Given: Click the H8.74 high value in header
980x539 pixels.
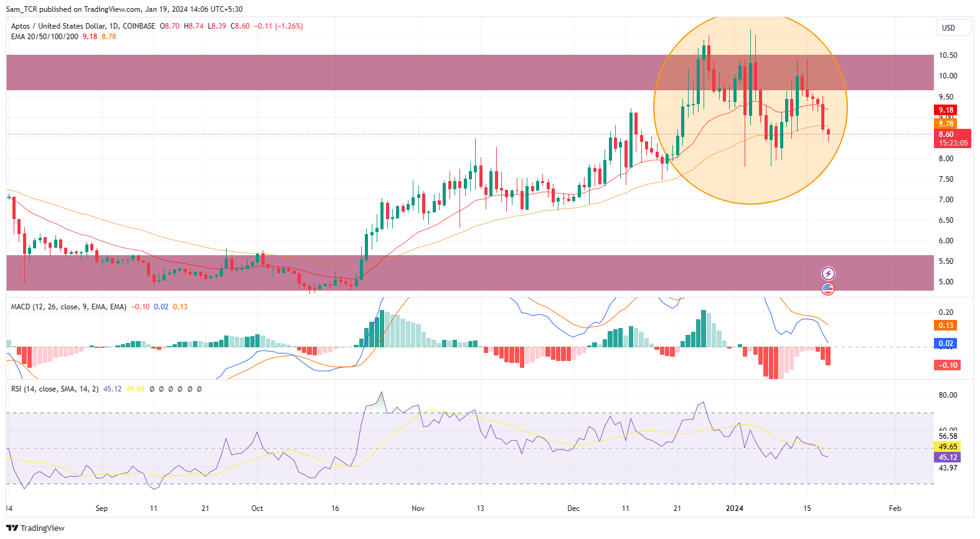Looking at the screenshot, I should point(194,26).
